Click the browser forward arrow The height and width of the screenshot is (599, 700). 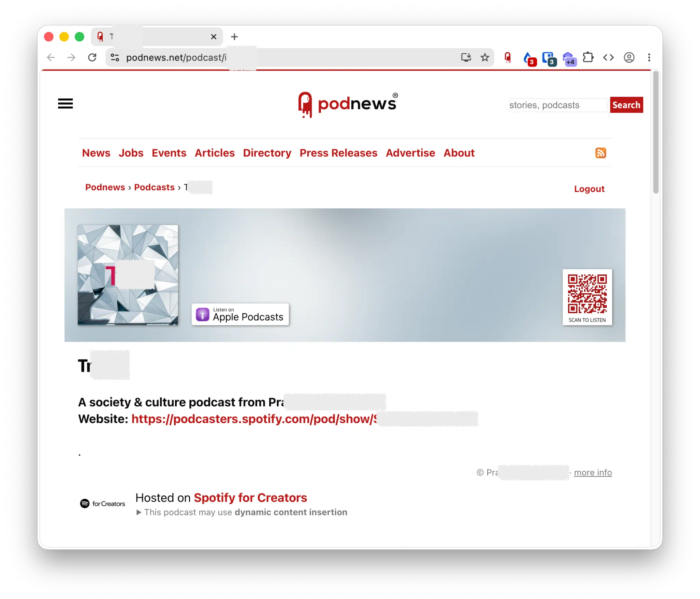[x=71, y=57]
